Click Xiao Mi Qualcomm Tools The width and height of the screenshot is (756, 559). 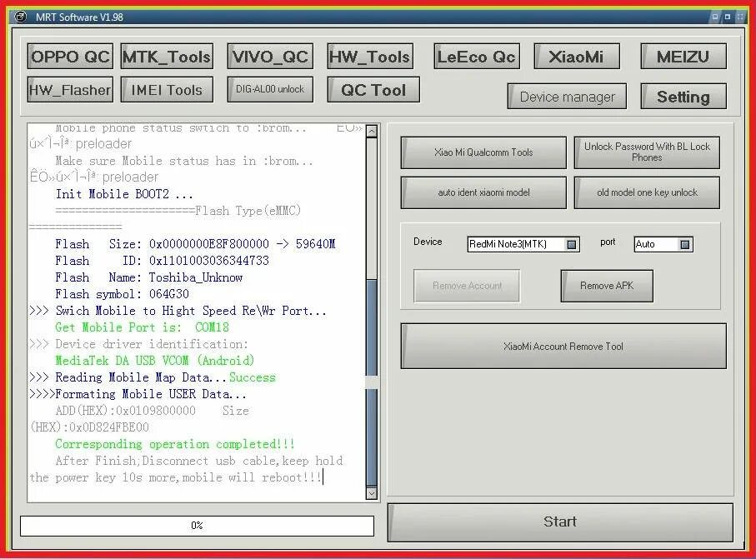coord(483,152)
